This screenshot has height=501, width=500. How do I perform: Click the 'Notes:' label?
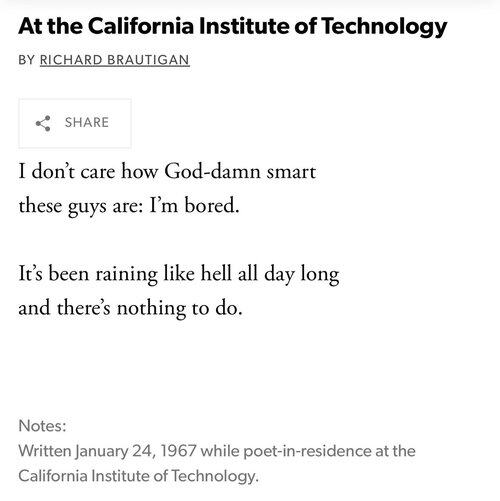42,426
